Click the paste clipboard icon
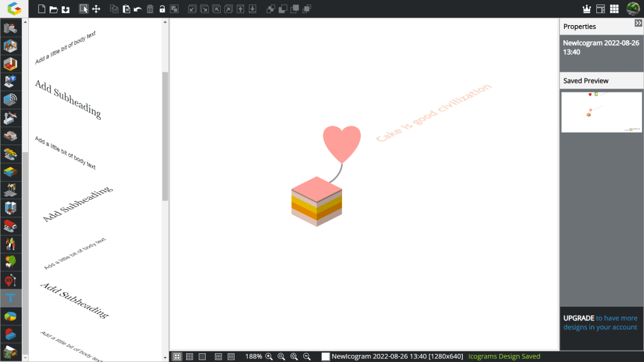The image size is (644, 362). point(126,9)
